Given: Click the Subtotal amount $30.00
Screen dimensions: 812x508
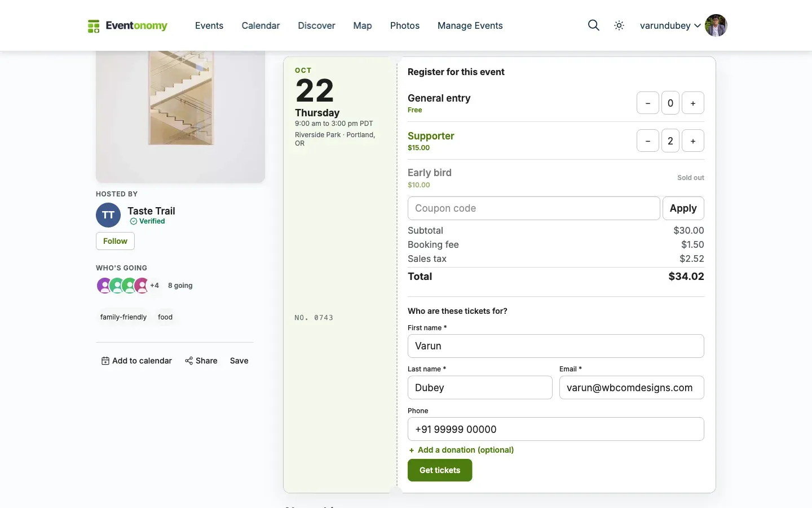Looking at the screenshot, I should click(x=689, y=230).
